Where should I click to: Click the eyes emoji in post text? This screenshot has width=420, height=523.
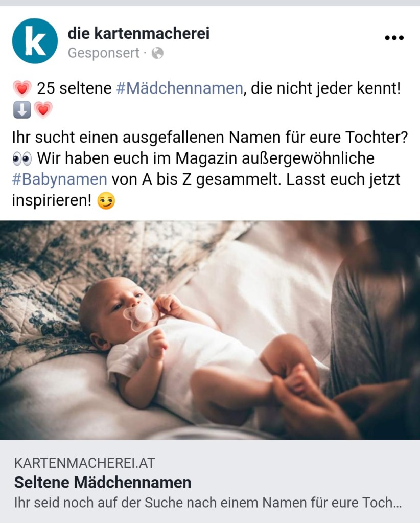(22, 159)
